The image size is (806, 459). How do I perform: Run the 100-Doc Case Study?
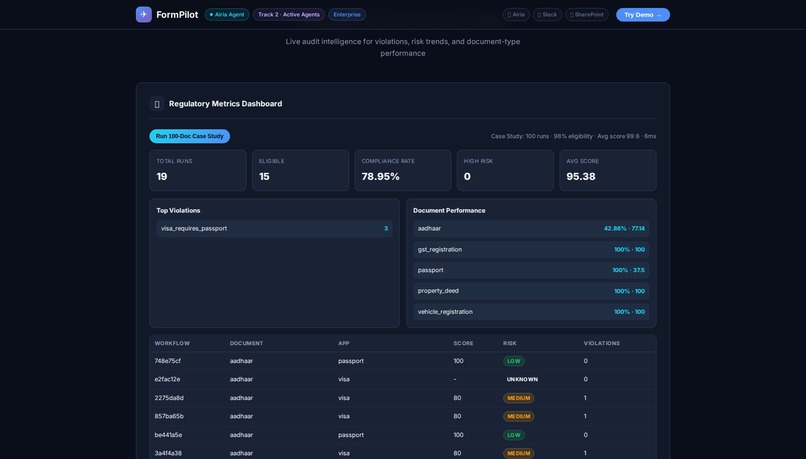pyautogui.click(x=190, y=136)
